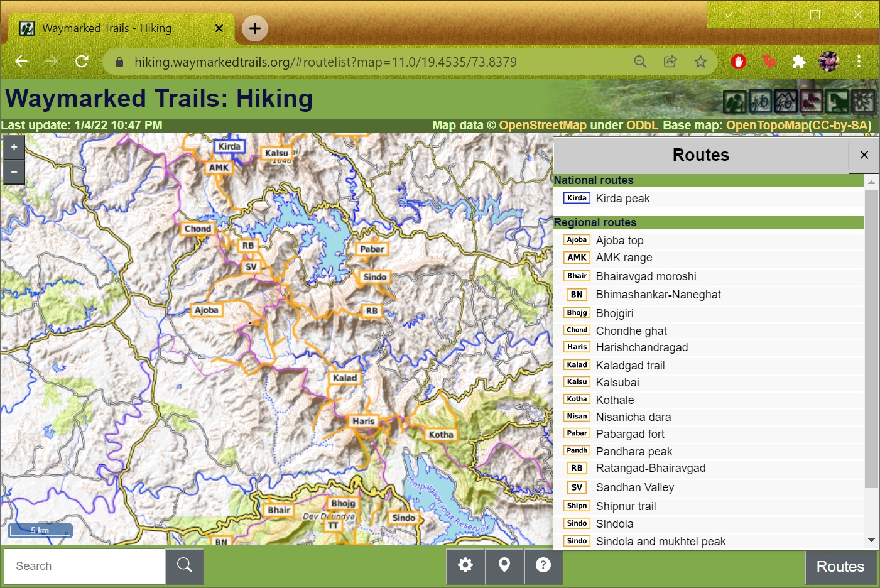Open the ODbL license link
The image size is (880, 588).
(642, 125)
